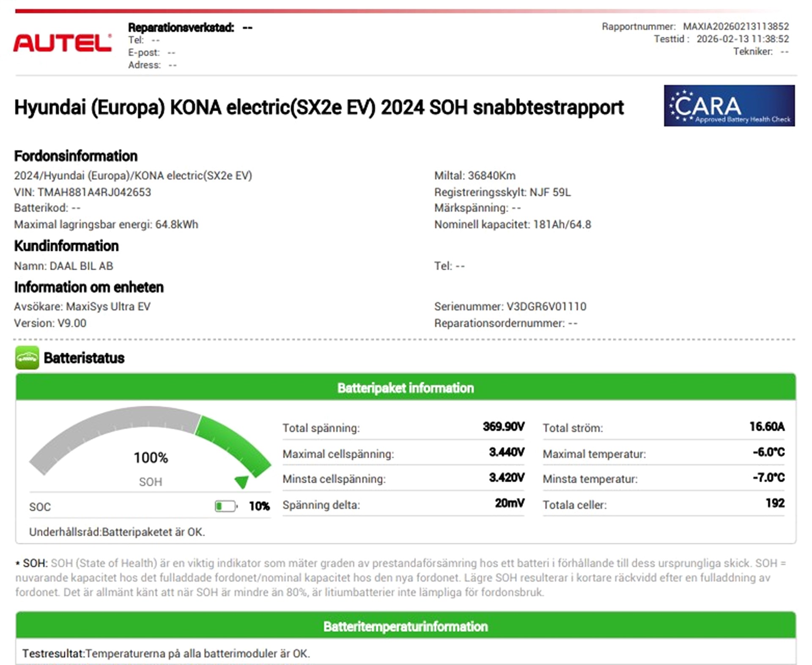Click the report title heading

[319, 107]
